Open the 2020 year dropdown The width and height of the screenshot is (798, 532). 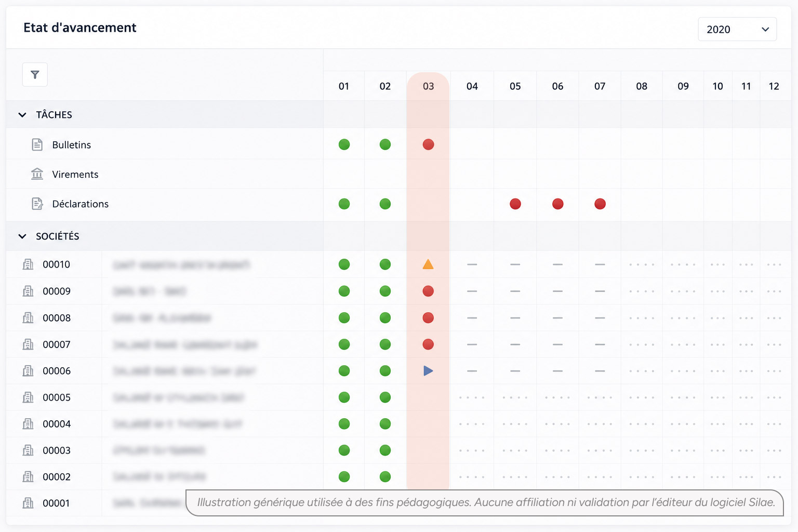tap(737, 29)
